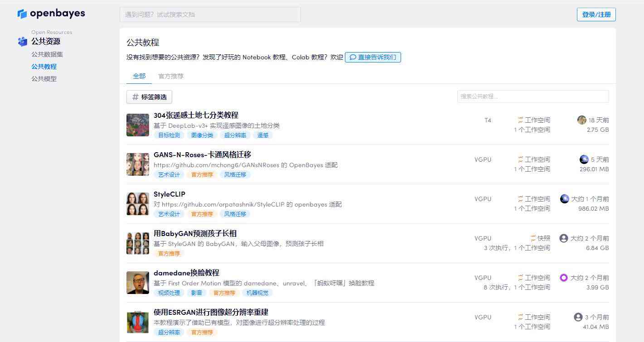Image resolution: width=644 pixels, height=342 pixels.
Task: Open 标签筛选 tag filter
Action: [x=149, y=97]
